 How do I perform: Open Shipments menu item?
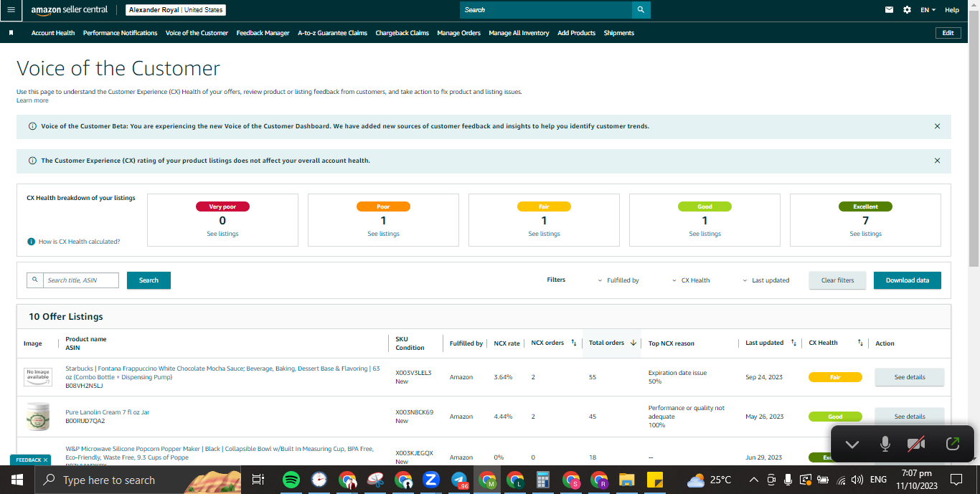[x=619, y=33]
